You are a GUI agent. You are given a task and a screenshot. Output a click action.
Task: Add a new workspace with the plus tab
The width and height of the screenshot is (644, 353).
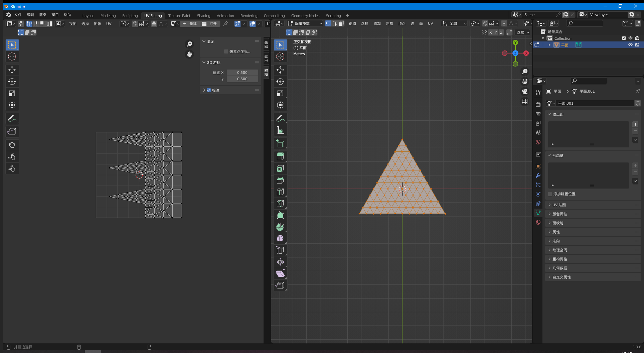(x=347, y=16)
